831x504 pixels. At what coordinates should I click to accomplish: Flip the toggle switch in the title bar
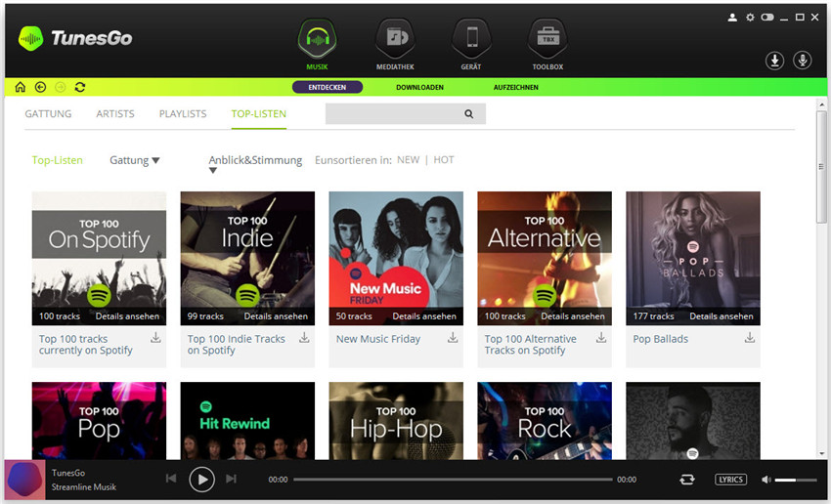point(766,18)
